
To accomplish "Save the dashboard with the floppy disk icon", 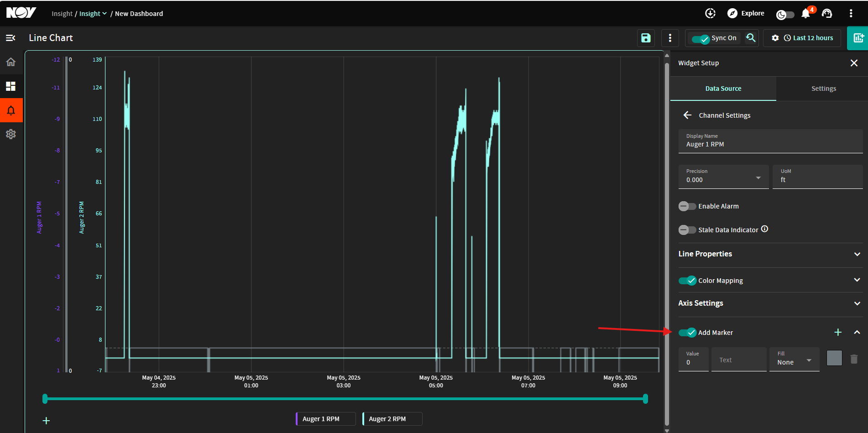I will click(x=646, y=38).
